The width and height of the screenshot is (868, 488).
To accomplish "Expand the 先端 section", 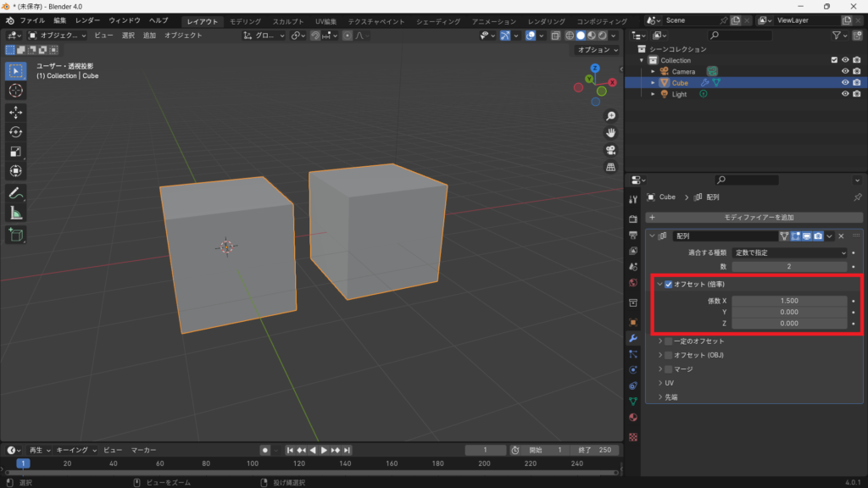I will 671,396.
